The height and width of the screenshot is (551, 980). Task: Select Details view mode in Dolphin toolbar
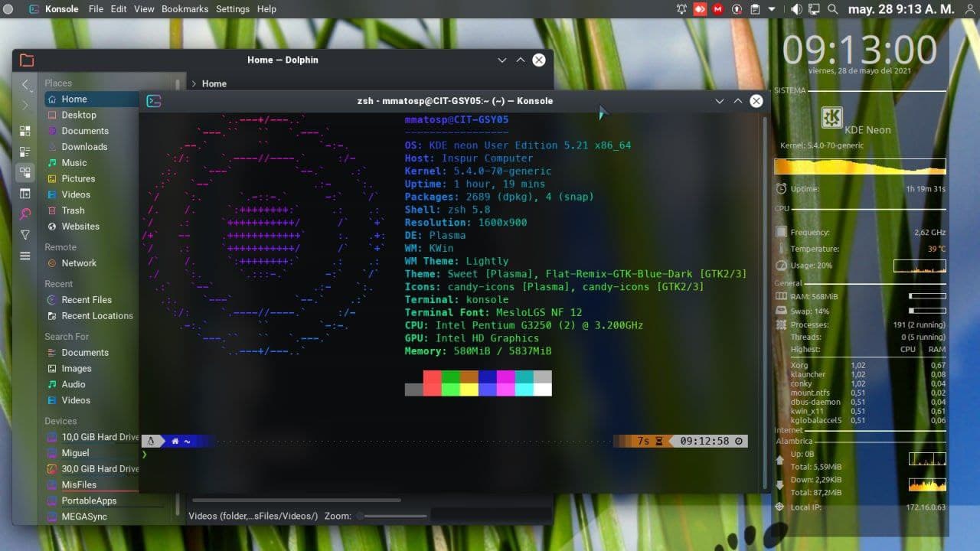click(25, 173)
